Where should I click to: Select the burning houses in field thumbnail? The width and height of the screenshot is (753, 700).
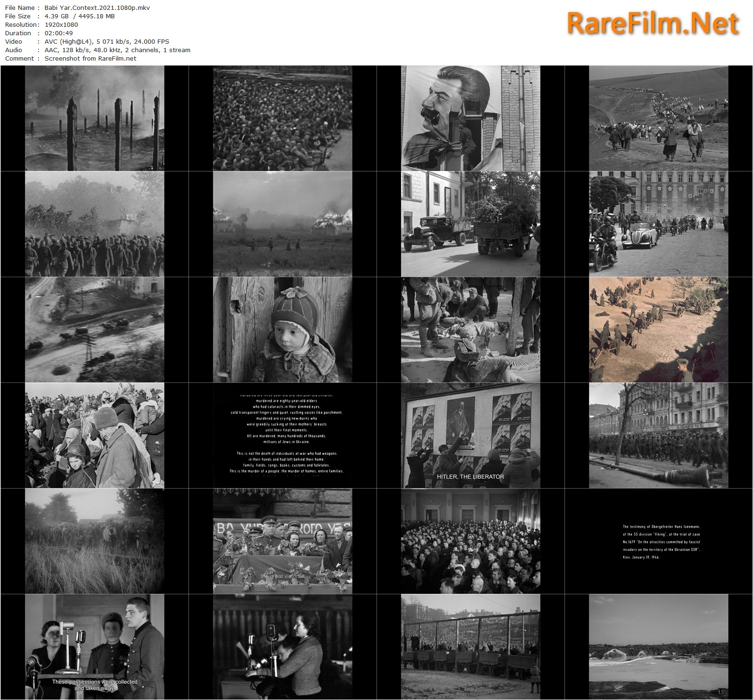coord(282,224)
